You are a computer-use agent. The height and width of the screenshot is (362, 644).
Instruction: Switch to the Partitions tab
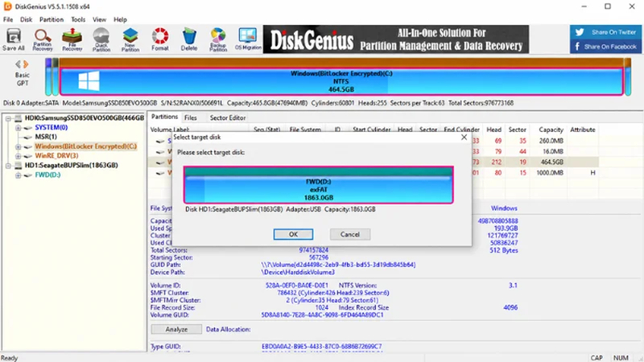click(164, 117)
